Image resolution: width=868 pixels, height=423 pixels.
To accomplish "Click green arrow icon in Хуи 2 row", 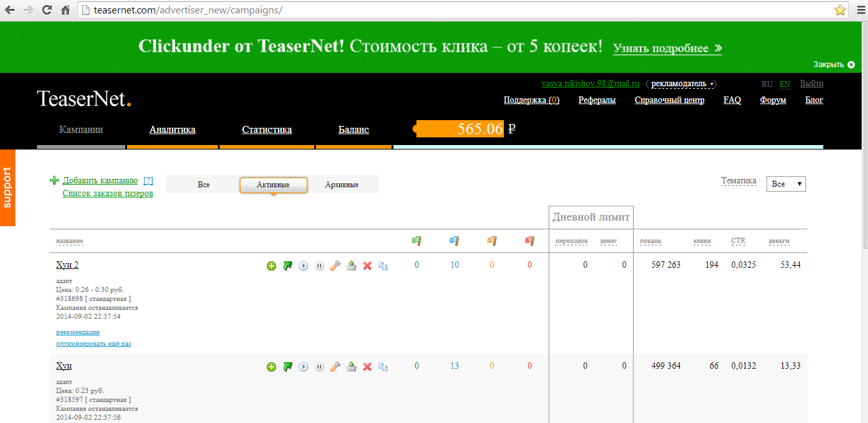I will pyautogui.click(x=287, y=266).
